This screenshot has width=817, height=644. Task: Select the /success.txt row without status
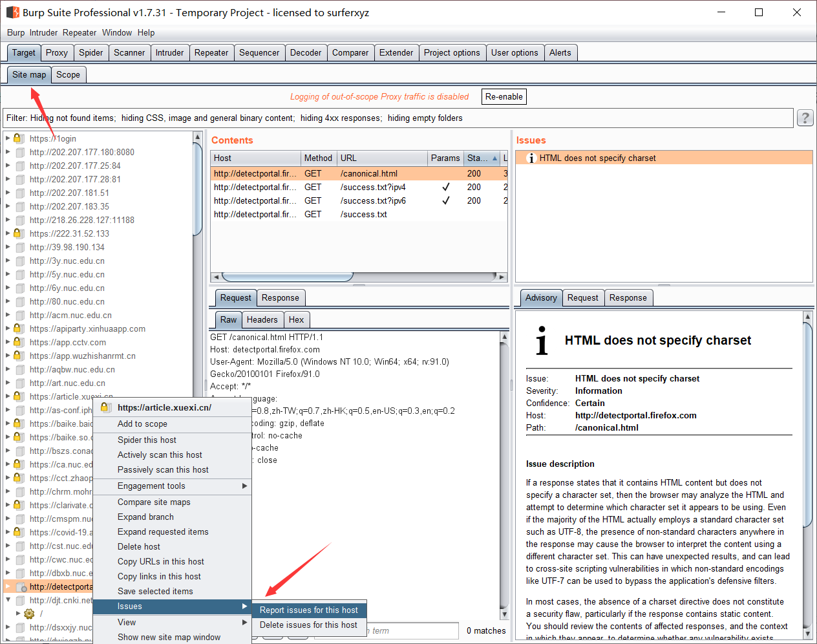click(x=359, y=214)
